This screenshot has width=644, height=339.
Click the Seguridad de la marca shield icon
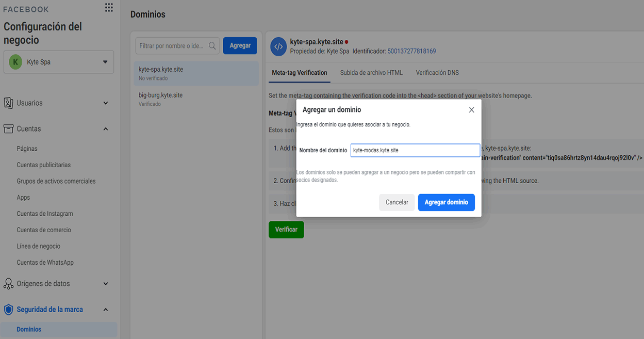[x=8, y=310]
